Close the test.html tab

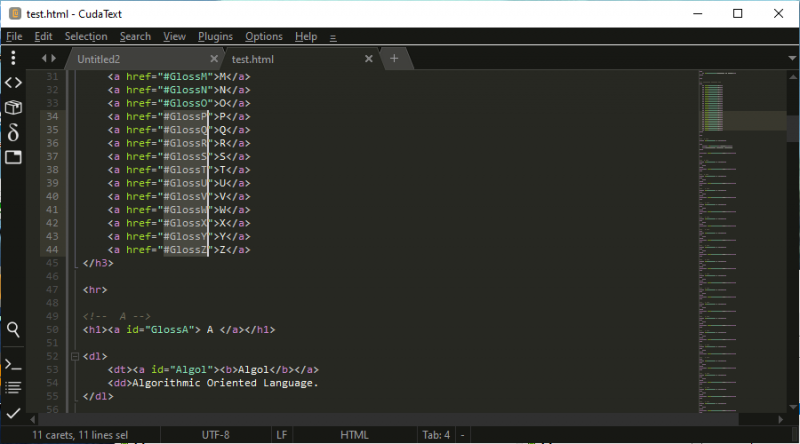click(x=368, y=59)
